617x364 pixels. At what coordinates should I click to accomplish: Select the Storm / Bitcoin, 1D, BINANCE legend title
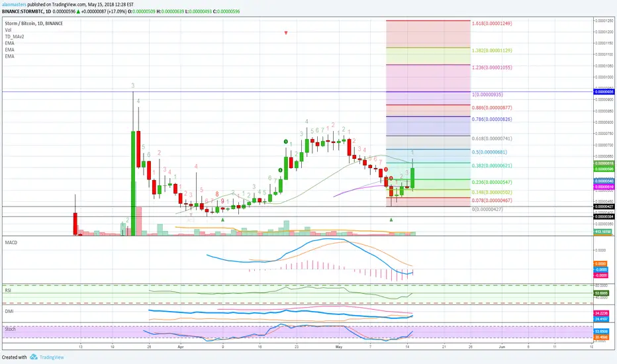[34, 23]
